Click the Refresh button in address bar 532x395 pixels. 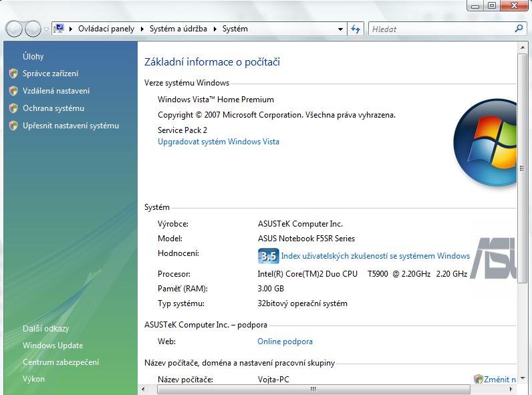(x=356, y=29)
